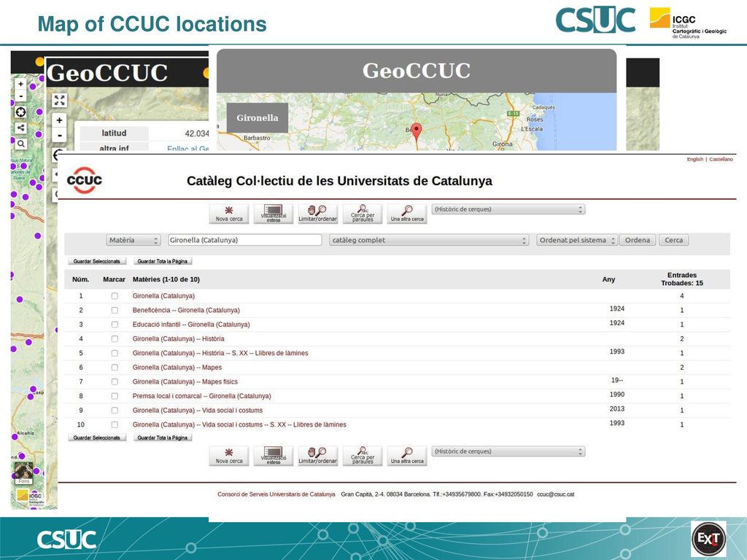Open Premsa local i comarcal -- Gironella link

[x=201, y=396]
